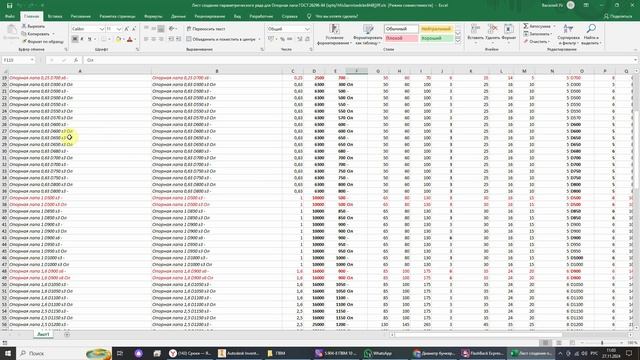The height and width of the screenshot is (360, 640).
Task: Align text left
Action: (x=146, y=39)
